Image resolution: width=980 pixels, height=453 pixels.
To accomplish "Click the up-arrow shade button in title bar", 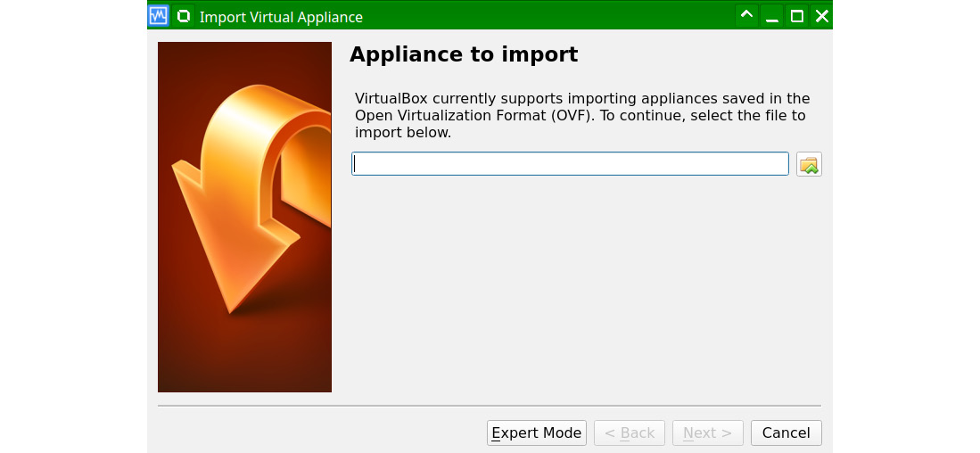I will point(747,16).
